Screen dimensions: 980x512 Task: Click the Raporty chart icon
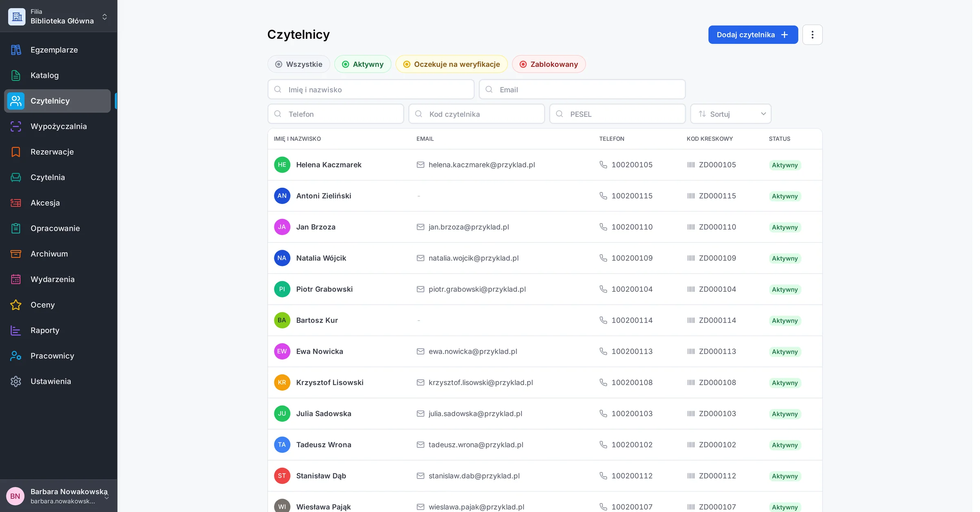pyautogui.click(x=16, y=330)
